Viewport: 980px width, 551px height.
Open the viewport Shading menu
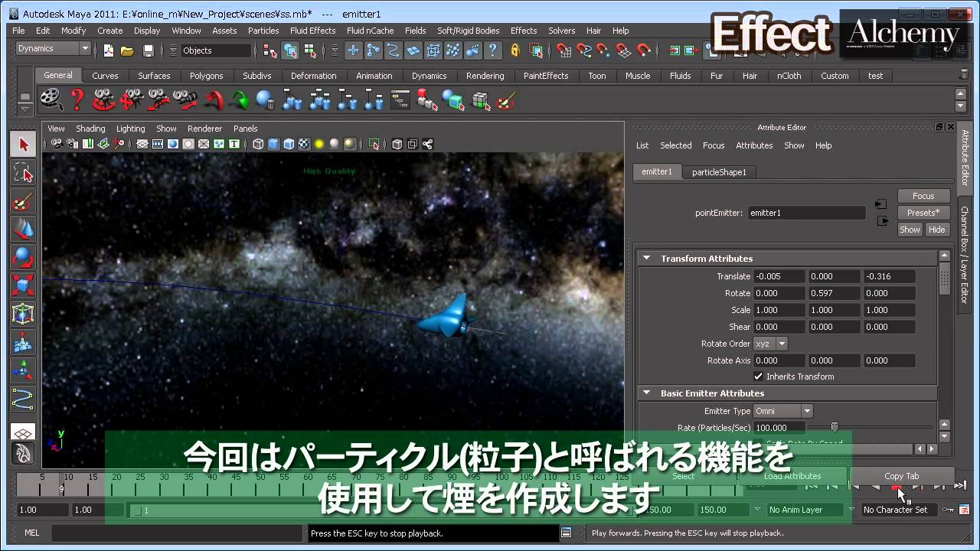click(x=90, y=129)
